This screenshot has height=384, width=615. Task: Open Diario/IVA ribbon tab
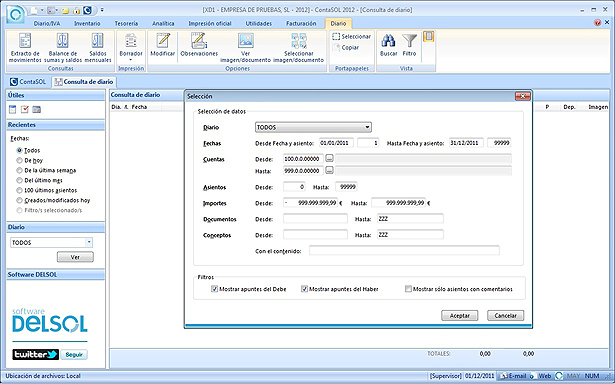[47, 24]
